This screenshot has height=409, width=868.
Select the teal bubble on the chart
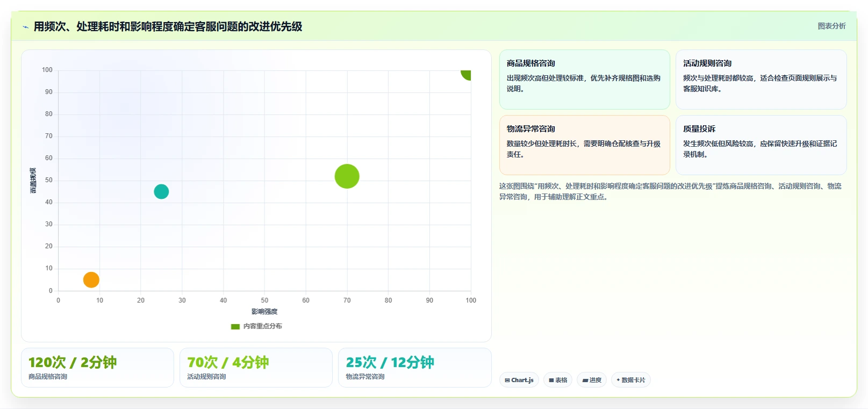[161, 191]
